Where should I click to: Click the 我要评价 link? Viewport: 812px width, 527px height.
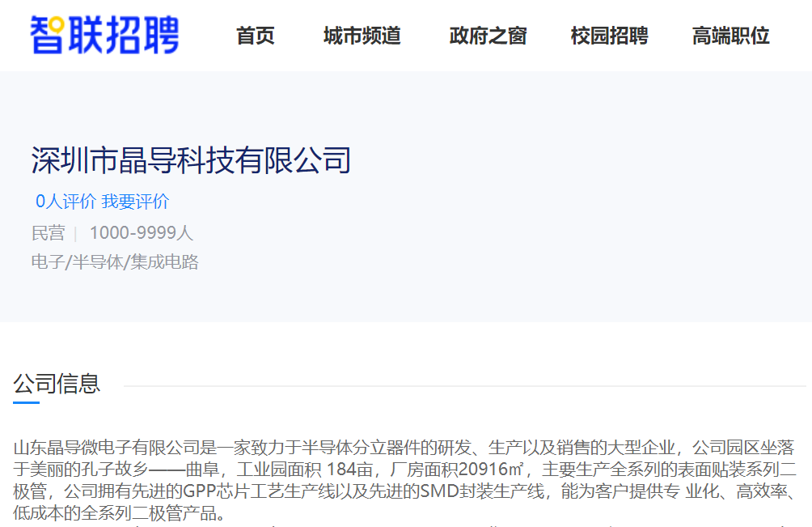coord(135,201)
